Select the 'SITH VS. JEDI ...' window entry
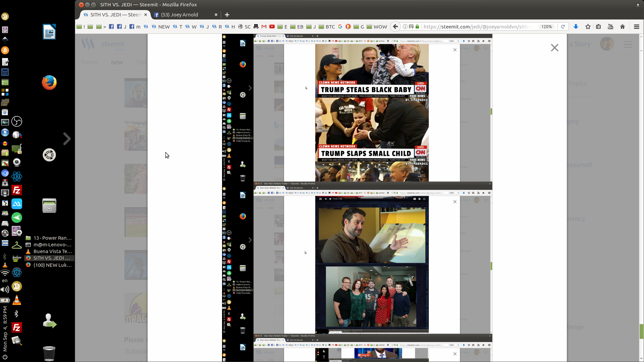The height and width of the screenshot is (362, 644). pos(49,258)
